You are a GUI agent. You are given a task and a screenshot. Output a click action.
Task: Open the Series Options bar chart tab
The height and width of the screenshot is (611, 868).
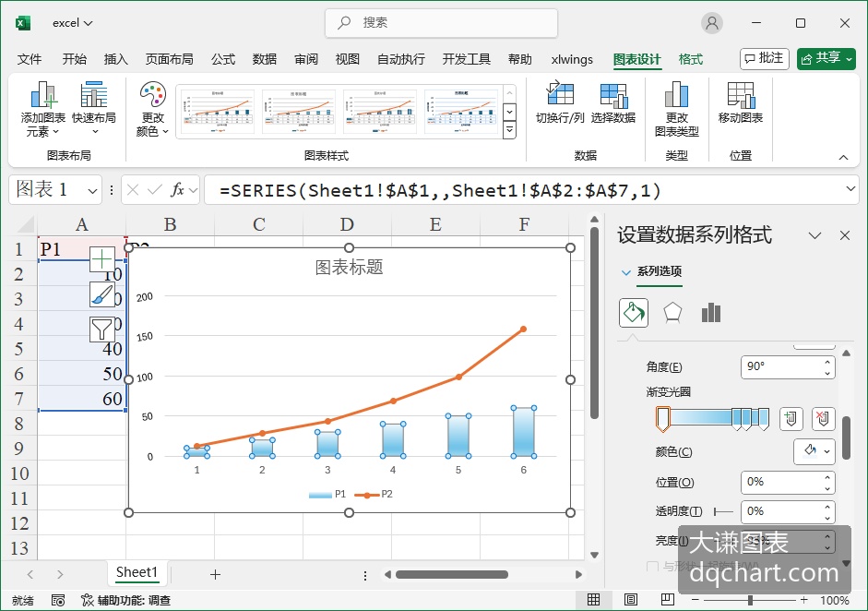pyautogui.click(x=711, y=313)
